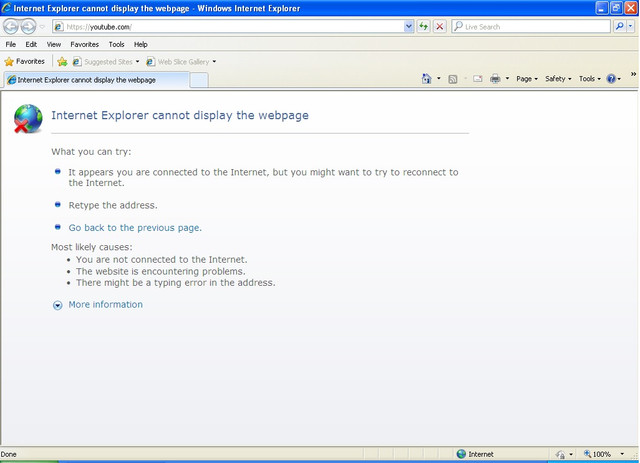
Task: Open Web Slice Gallery link
Action: pyautogui.click(x=178, y=62)
